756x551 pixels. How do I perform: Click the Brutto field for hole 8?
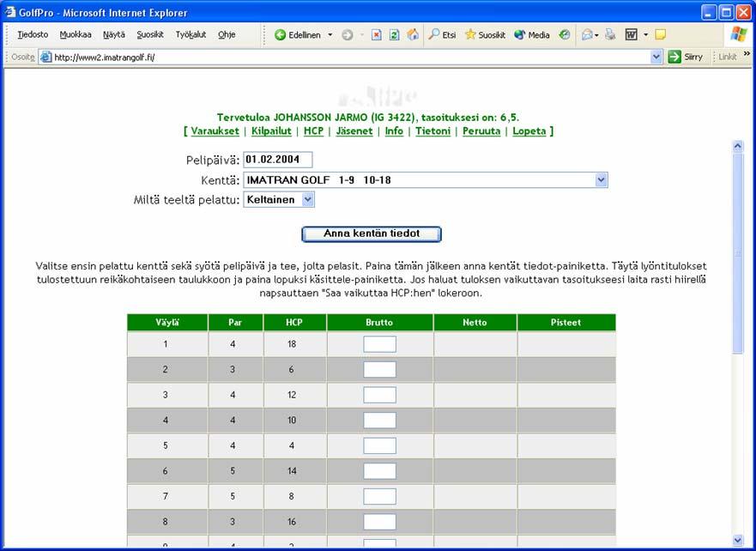pyautogui.click(x=379, y=522)
